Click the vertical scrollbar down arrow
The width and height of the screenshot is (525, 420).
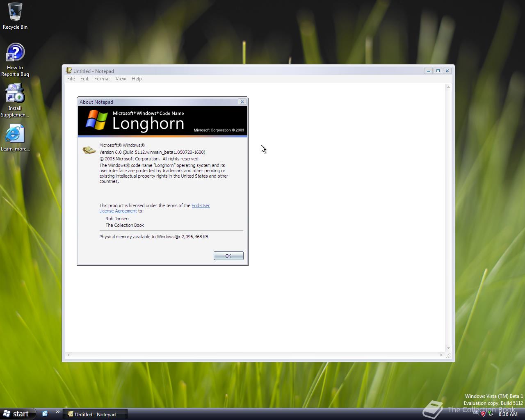pyautogui.click(x=448, y=348)
